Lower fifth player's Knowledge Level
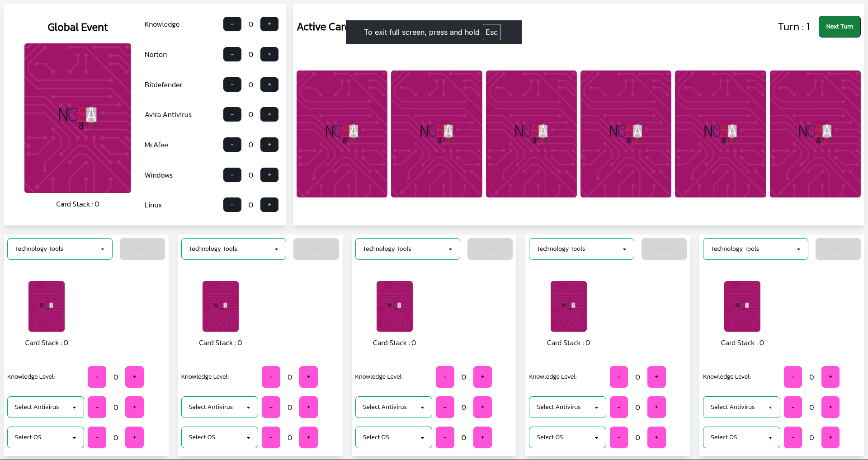868x460 pixels. coord(793,377)
